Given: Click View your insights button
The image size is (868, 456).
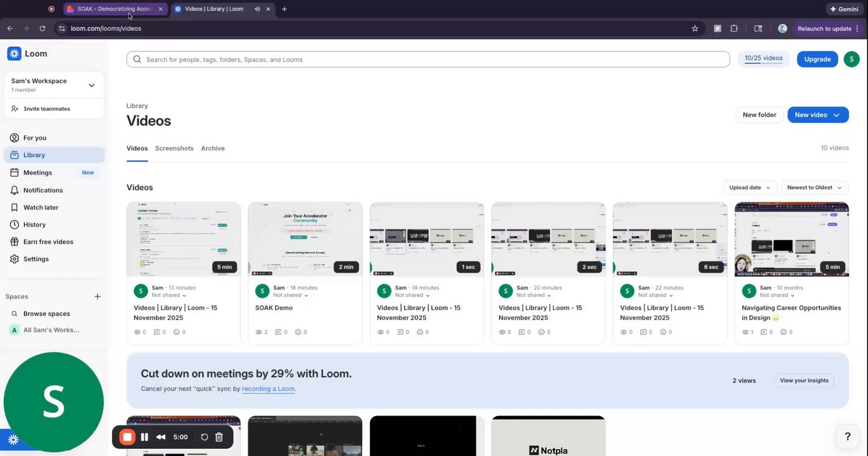Looking at the screenshot, I should tap(804, 381).
